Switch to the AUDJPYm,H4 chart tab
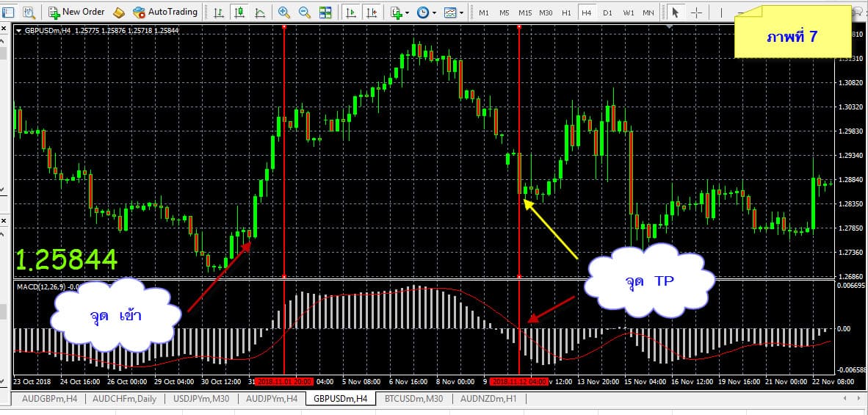Screen dimensions: 868x415 272,399
